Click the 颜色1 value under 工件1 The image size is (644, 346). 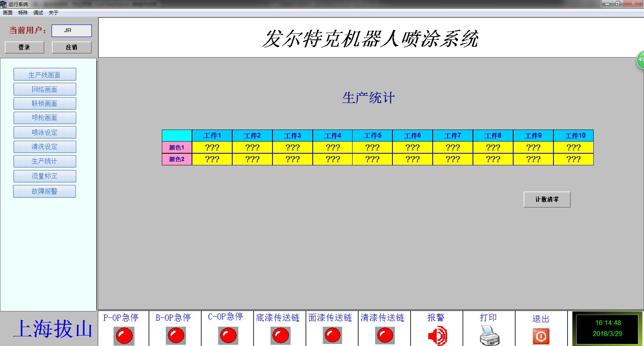click(x=212, y=147)
